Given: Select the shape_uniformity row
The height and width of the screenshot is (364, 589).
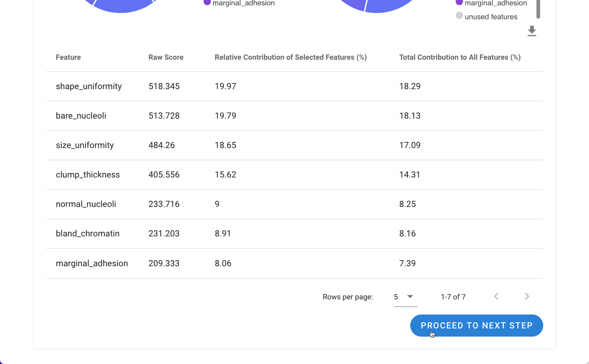Looking at the screenshot, I should coord(294,86).
